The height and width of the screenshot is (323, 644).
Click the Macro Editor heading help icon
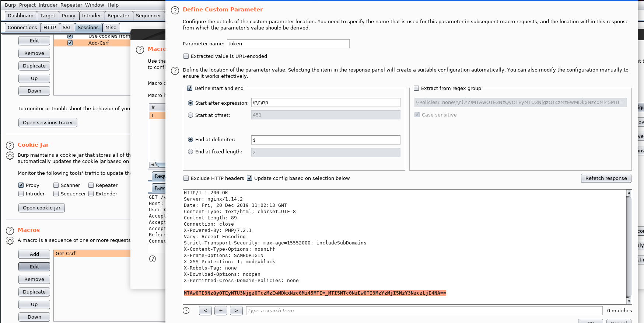point(140,50)
